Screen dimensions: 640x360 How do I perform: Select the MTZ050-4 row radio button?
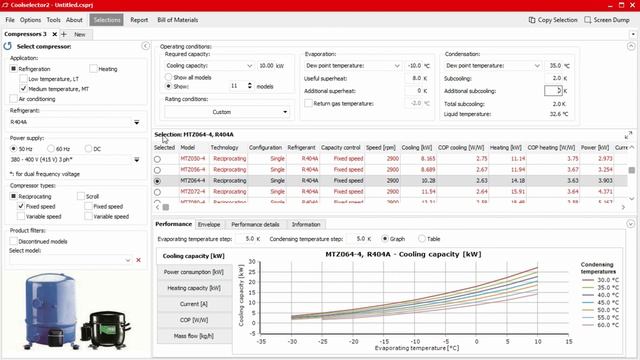157,159
